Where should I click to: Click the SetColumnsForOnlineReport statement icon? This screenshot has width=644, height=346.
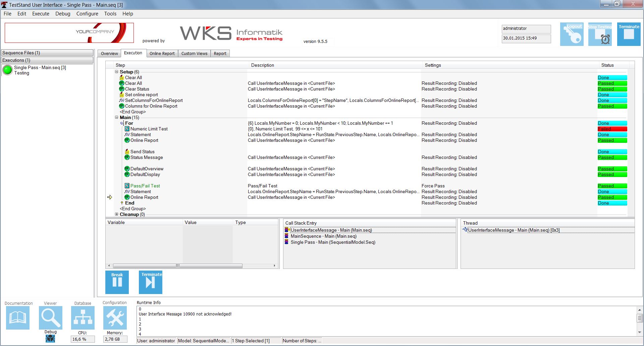pos(122,100)
